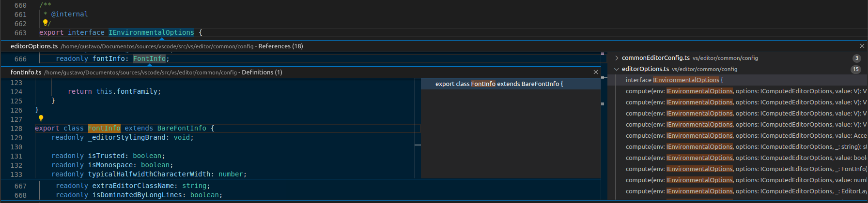Click the FontInfo class name on line 128
The height and width of the screenshot is (203, 868).
(104, 128)
